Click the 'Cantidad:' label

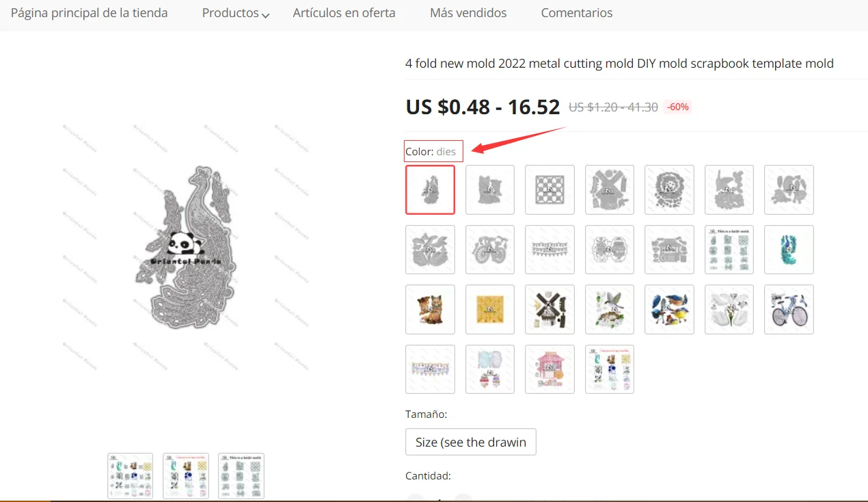click(428, 476)
